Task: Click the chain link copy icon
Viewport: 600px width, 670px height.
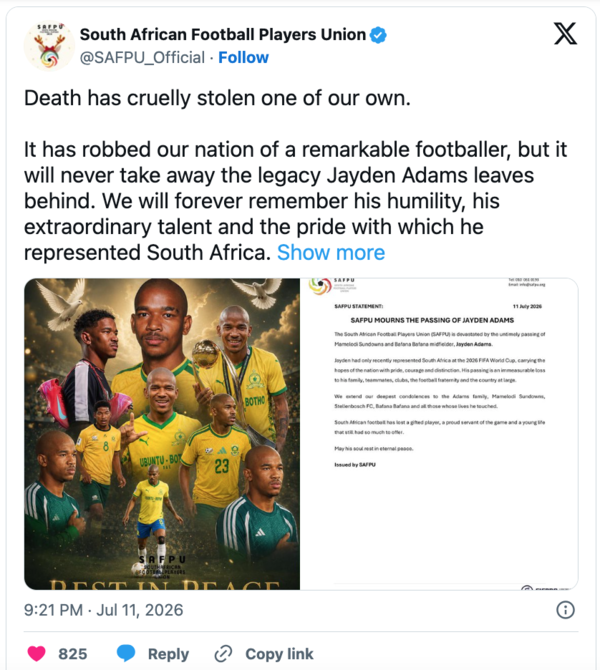Action: (x=223, y=654)
